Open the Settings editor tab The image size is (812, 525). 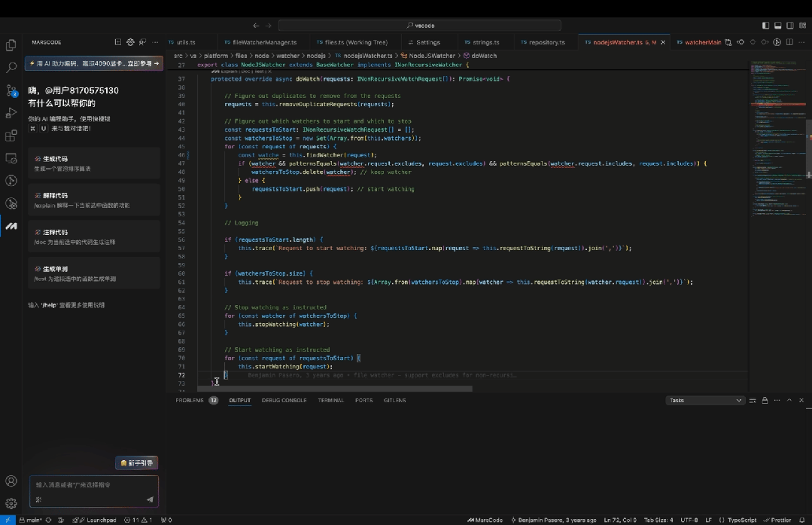[x=428, y=42]
